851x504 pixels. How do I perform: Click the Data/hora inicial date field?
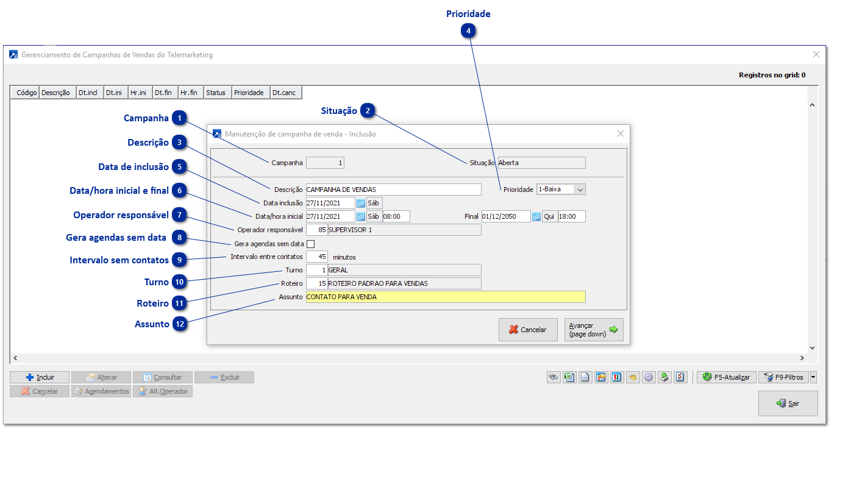[330, 216]
